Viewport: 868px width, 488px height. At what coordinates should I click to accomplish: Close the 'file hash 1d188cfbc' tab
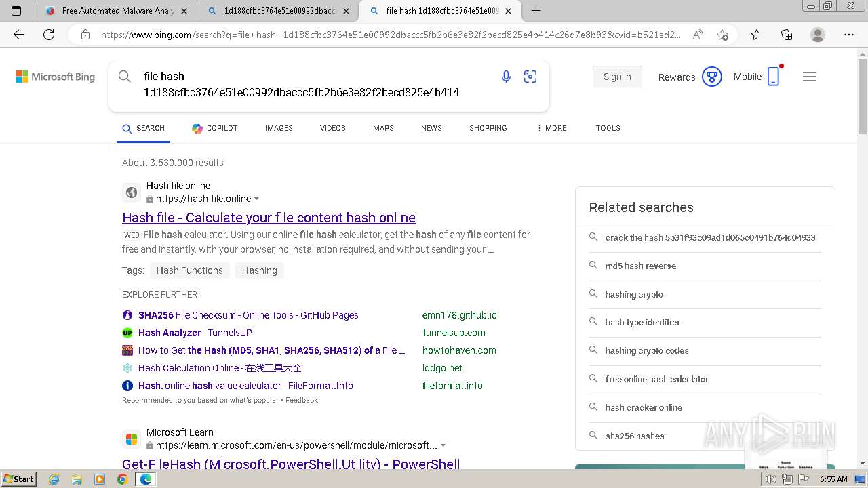point(508,11)
